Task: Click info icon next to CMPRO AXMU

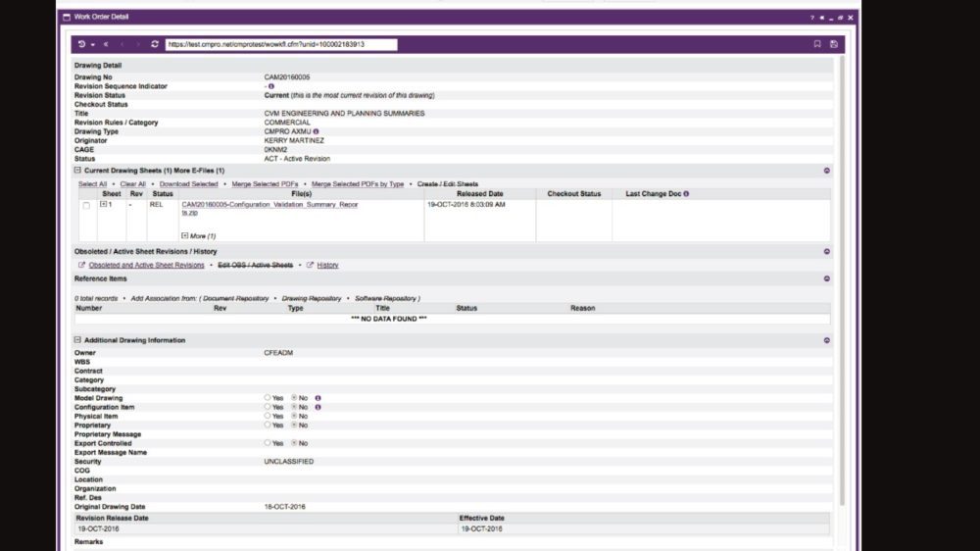Action: (x=317, y=131)
